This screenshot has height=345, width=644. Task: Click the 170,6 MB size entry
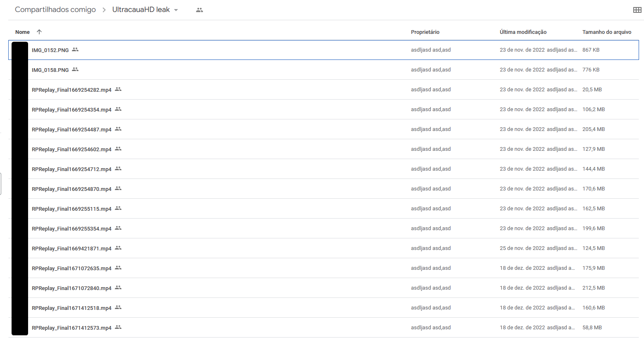(594, 189)
